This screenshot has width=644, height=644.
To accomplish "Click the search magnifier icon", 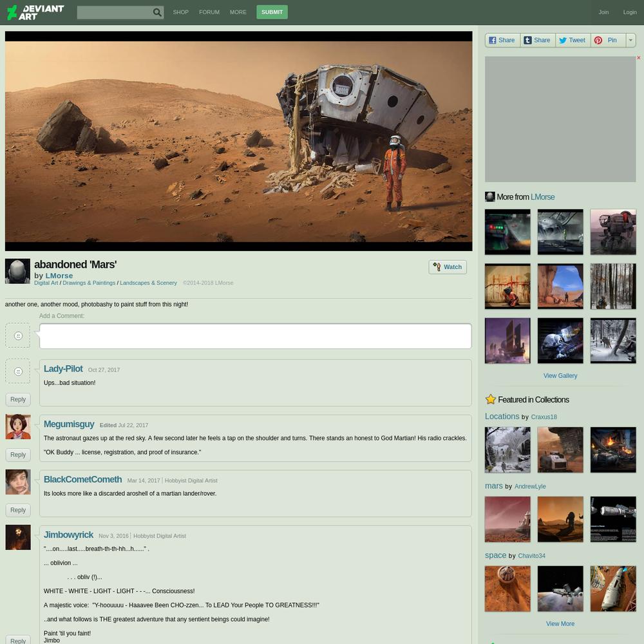I will click(157, 12).
